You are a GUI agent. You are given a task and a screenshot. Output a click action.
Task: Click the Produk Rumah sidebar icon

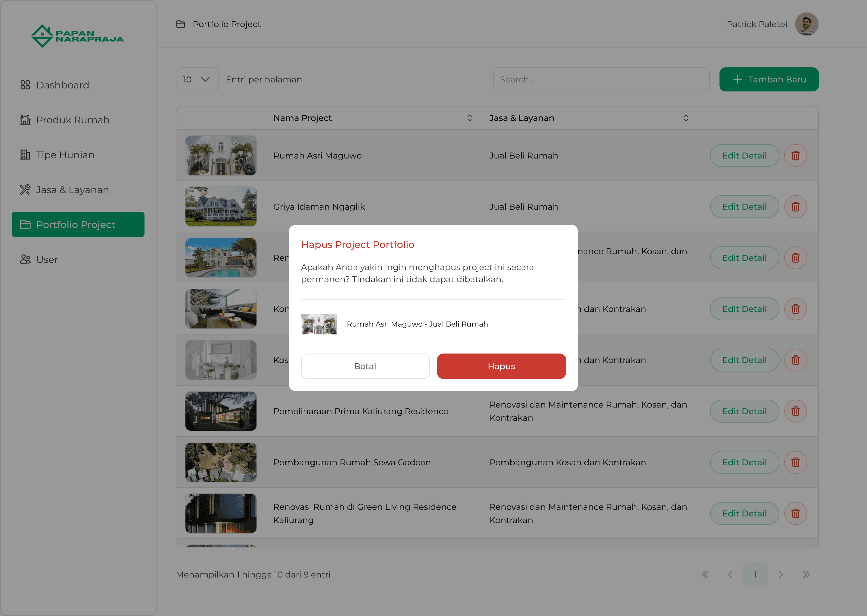(25, 120)
